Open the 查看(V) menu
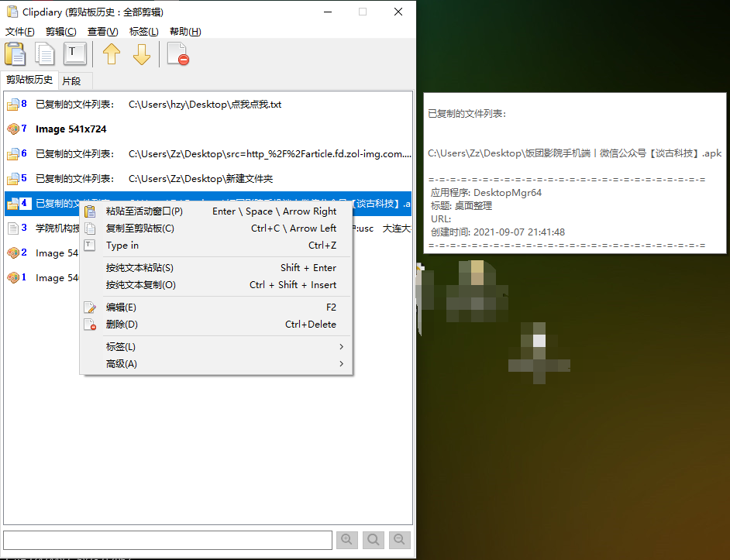Image resolution: width=730 pixels, height=560 pixels. (102, 32)
